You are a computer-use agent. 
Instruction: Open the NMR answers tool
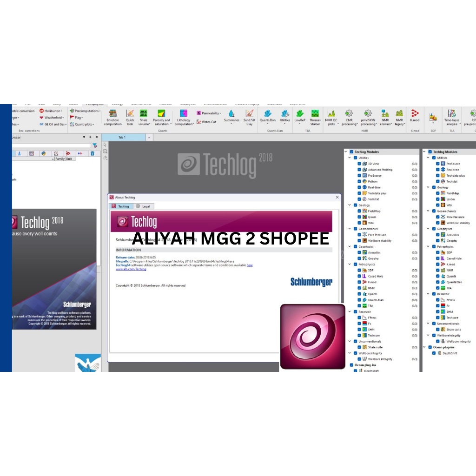pos(385,118)
